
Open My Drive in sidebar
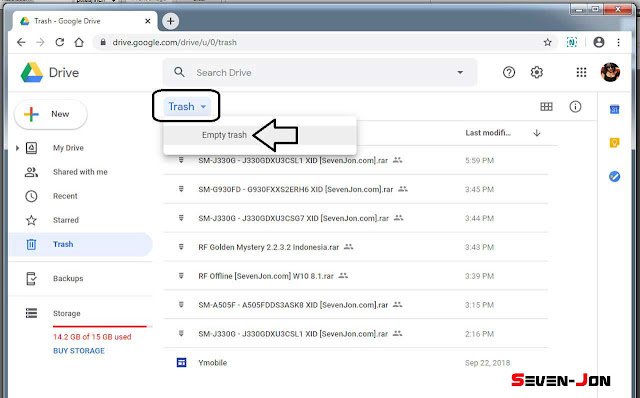68,148
